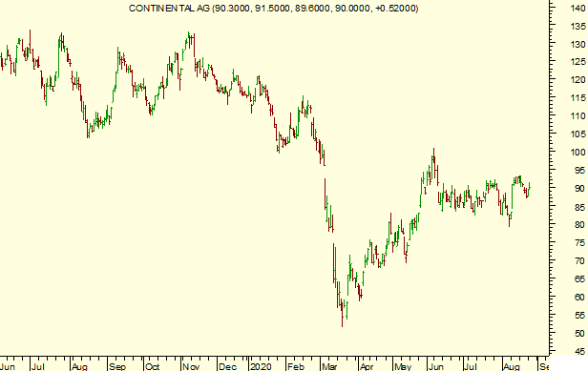
Task: Select the Feb axis label
Action: 296,366
